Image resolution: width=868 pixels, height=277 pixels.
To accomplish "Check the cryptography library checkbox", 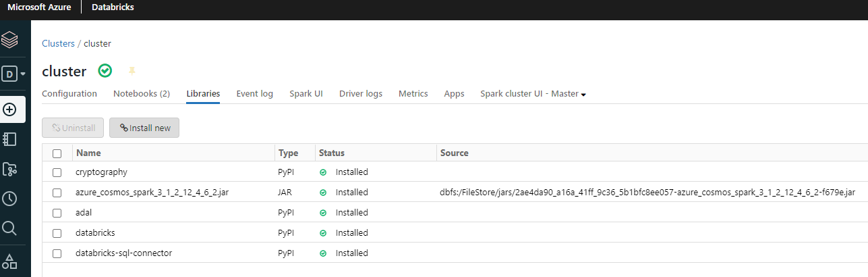I will [x=57, y=172].
